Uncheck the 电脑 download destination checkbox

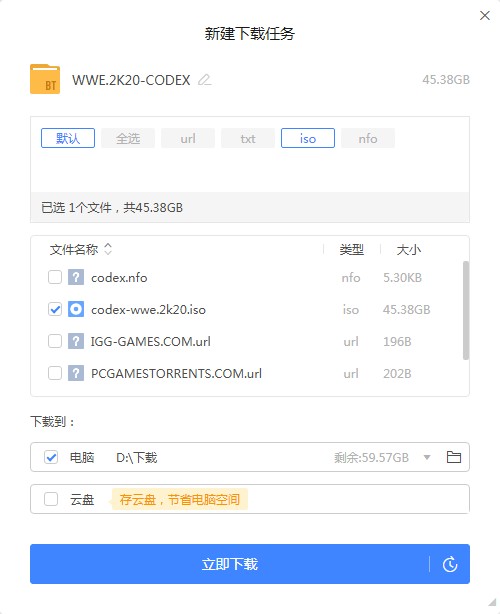tap(51, 457)
